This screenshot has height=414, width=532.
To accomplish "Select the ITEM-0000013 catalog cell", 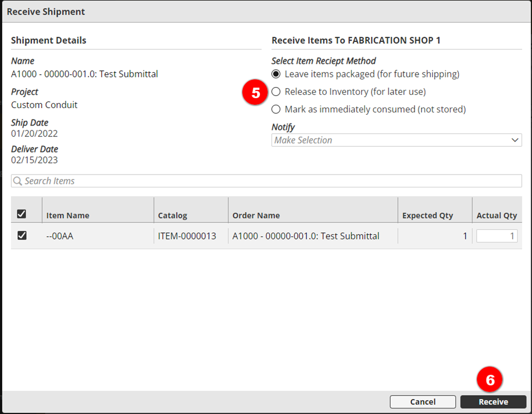I will click(187, 236).
